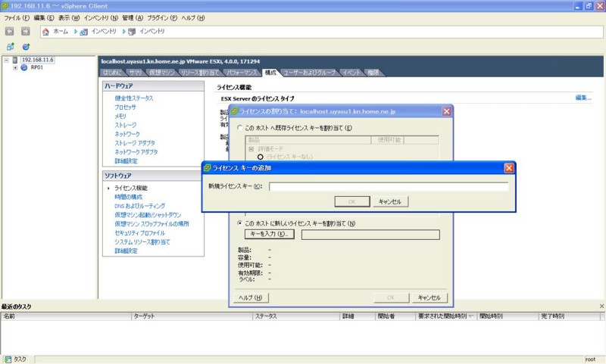Click the 192.168.11.6 host server icon
Viewport: 606px width, 364px height.
(x=15, y=60)
